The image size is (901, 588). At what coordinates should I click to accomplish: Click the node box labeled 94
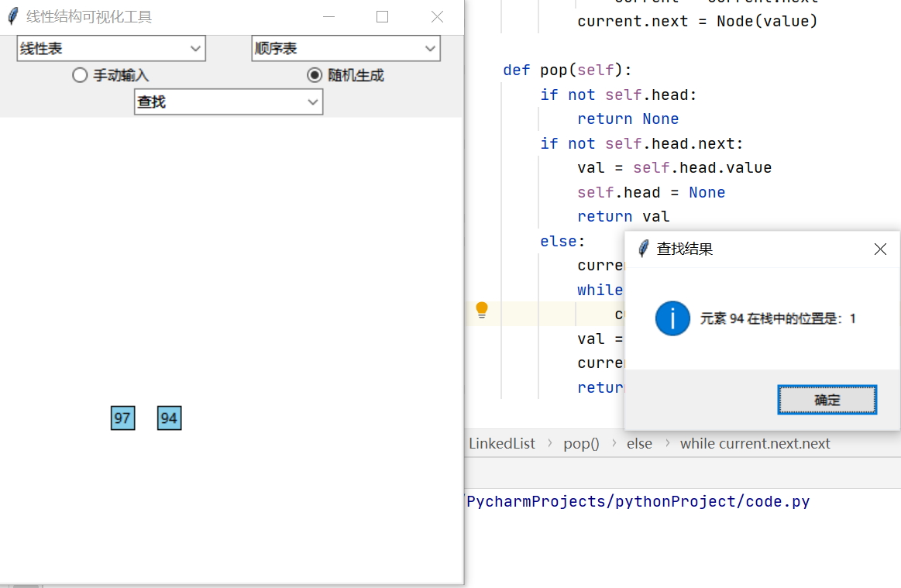[169, 418]
